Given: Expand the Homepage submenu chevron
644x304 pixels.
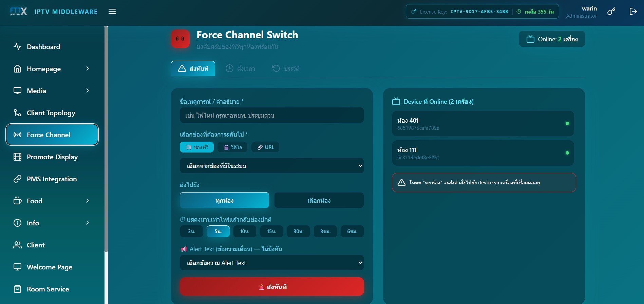Looking at the screenshot, I should (x=88, y=69).
